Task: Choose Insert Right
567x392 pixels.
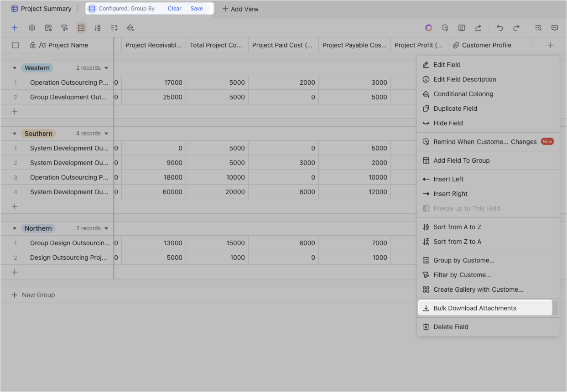Action: 488,194
